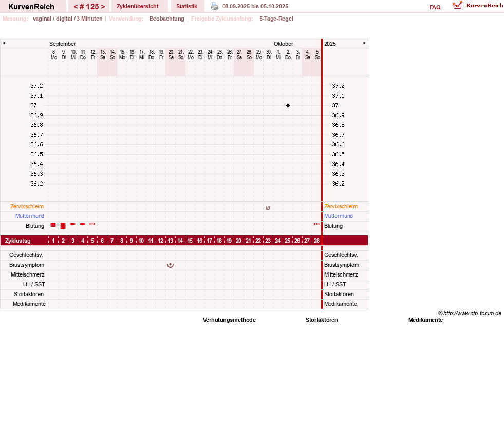Screen dimensions: 504x422
Task: Click the '1. Mi' October date header
Action: [x=278, y=54]
